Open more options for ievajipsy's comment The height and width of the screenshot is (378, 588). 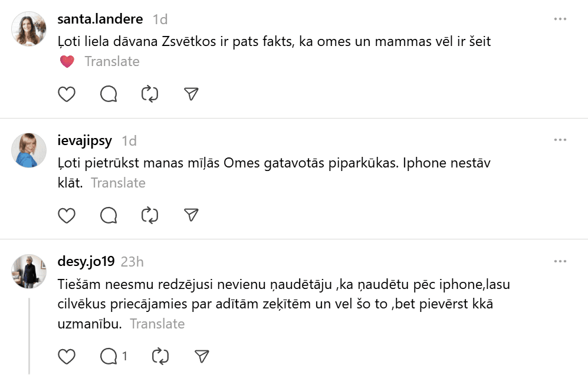(x=560, y=140)
